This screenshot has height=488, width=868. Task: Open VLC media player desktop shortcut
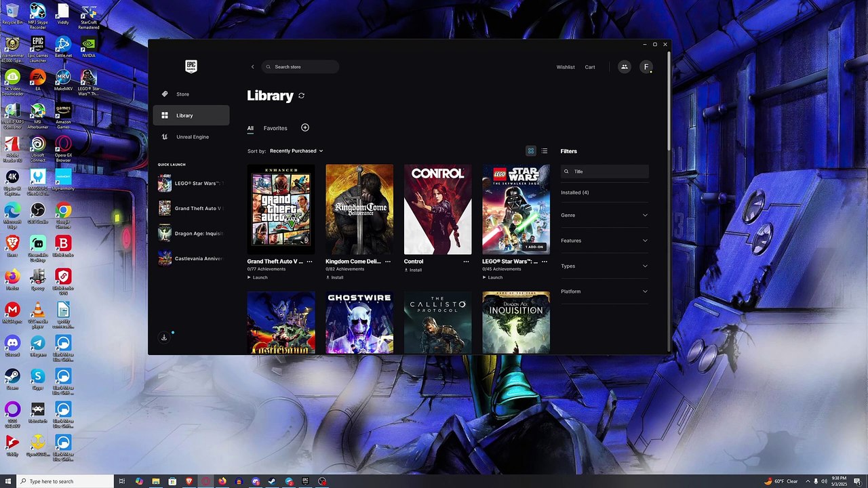coord(38,315)
